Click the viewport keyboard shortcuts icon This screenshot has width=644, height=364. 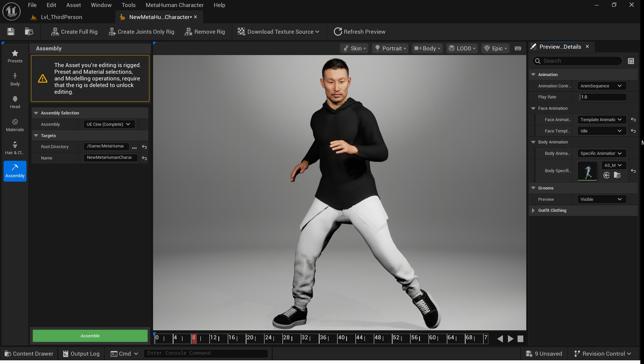(x=518, y=48)
